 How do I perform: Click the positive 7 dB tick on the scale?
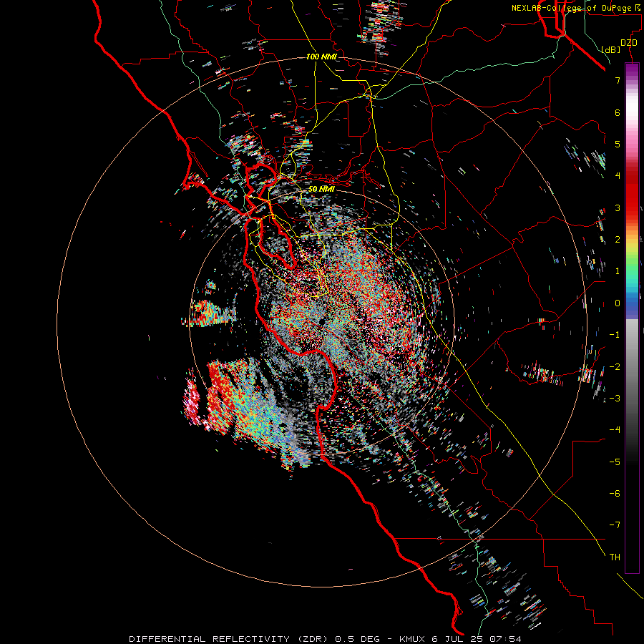(618, 80)
